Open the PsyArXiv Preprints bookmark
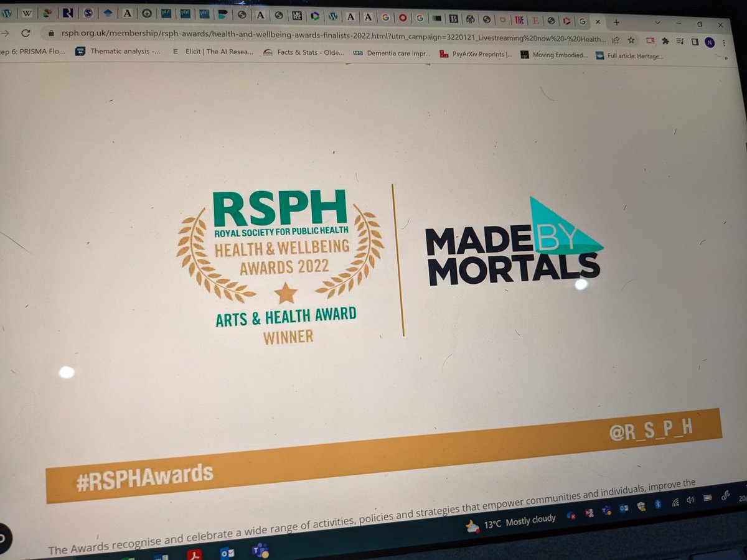The height and width of the screenshot is (560, 747). coord(476,54)
